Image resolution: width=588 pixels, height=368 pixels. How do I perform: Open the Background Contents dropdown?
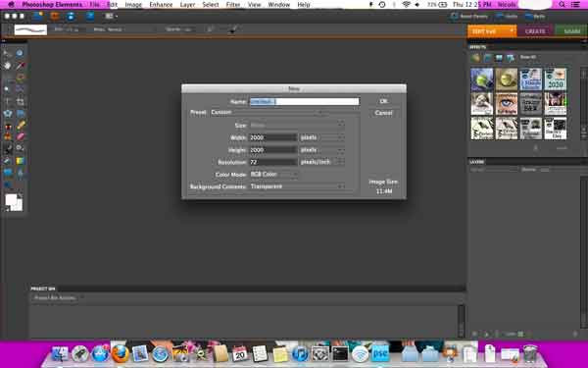click(x=297, y=186)
